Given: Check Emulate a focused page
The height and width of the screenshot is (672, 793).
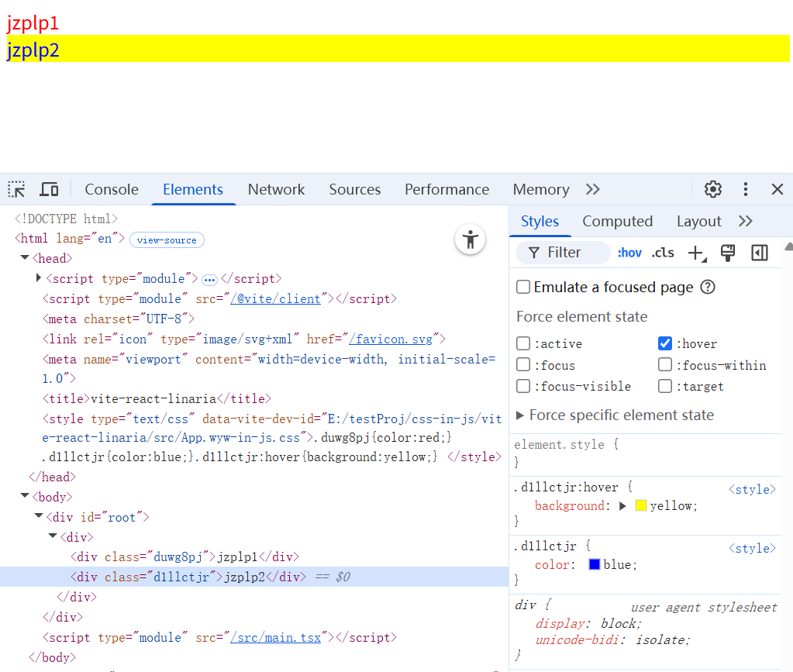Looking at the screenshot, I should (524, 288).
